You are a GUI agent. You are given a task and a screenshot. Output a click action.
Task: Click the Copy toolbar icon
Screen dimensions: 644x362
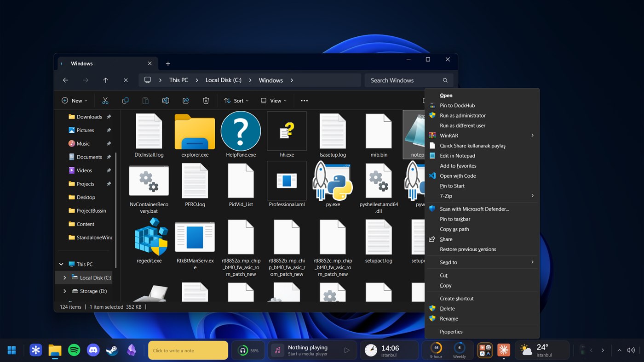[125, 101]
